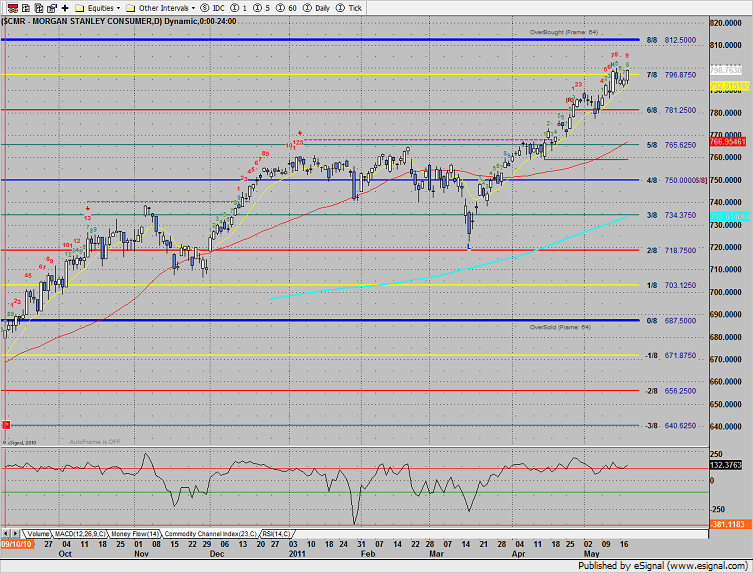The image size is (753, 573).
Task: Click the 8/8 812.5000 level label
Action: click(671, 40)
